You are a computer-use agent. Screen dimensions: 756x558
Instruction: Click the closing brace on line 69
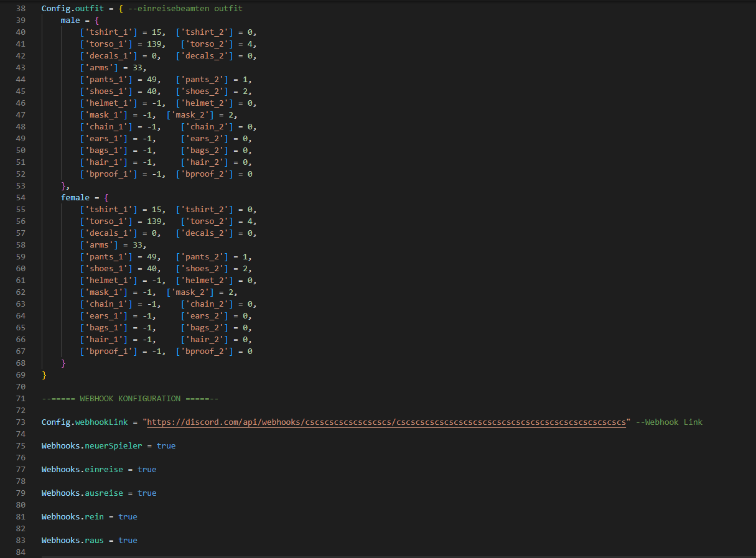pyautogui.click(x=44, y=375)
